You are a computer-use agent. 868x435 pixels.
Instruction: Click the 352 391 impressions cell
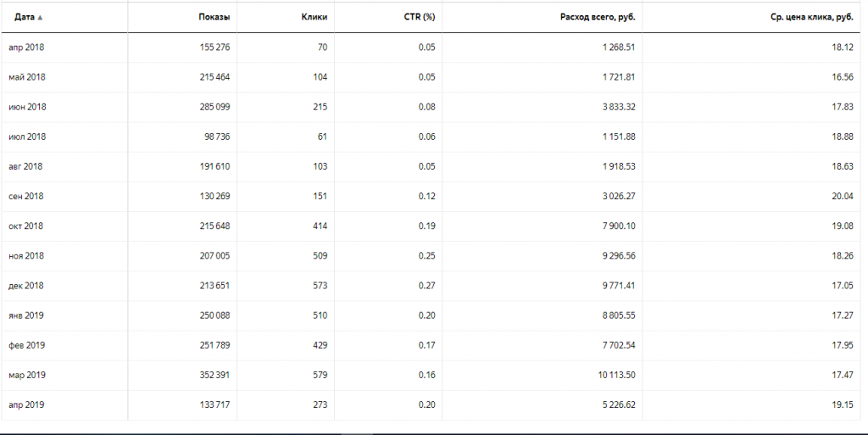pyautogui.click(x=211, y=375)
